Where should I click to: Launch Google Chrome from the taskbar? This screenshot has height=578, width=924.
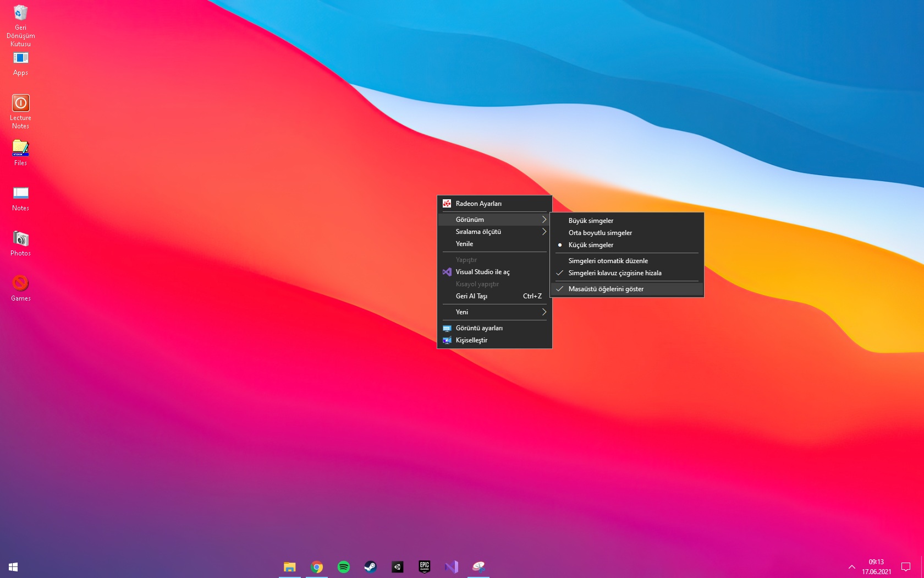(x=317, y=567)
